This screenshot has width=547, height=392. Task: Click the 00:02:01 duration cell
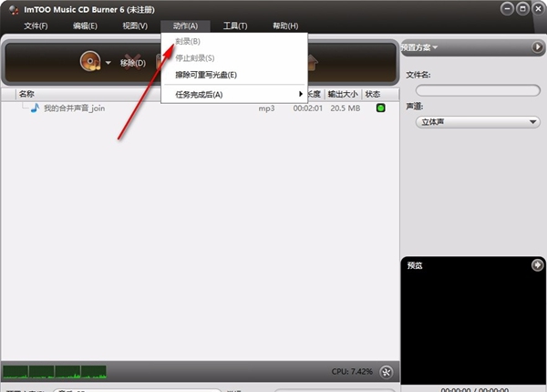[308, 108]
